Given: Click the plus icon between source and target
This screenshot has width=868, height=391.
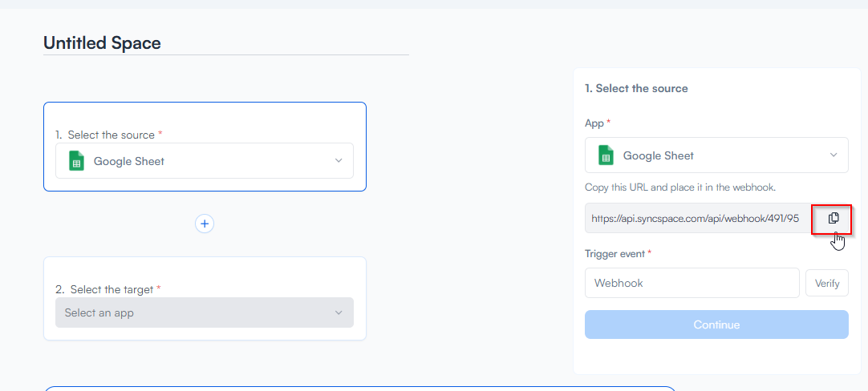Looking at the screenshot, I should coord(205,224).
